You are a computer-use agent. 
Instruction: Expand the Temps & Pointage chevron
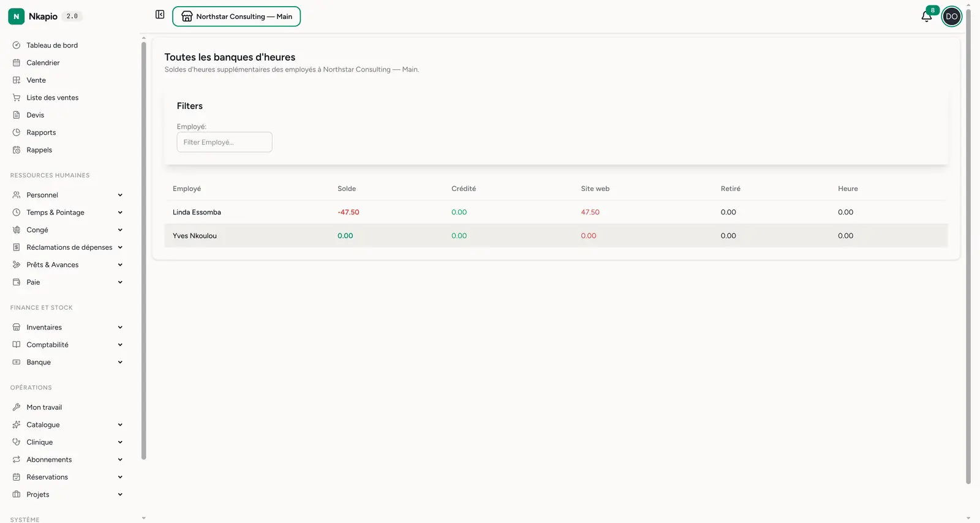point(120,213)
